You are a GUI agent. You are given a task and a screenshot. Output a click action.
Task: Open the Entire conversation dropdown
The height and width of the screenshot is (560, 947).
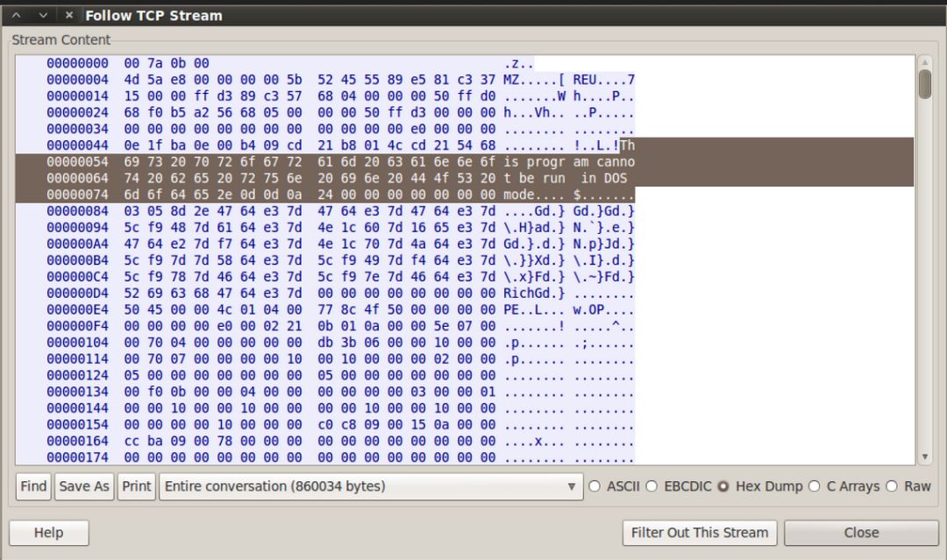coord(371,486)
